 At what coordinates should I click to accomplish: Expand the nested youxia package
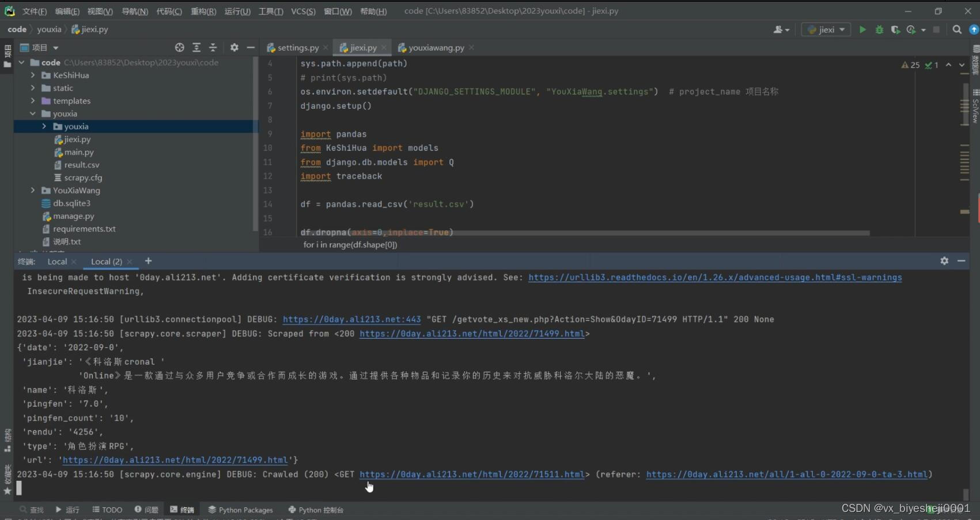(44, 126)
